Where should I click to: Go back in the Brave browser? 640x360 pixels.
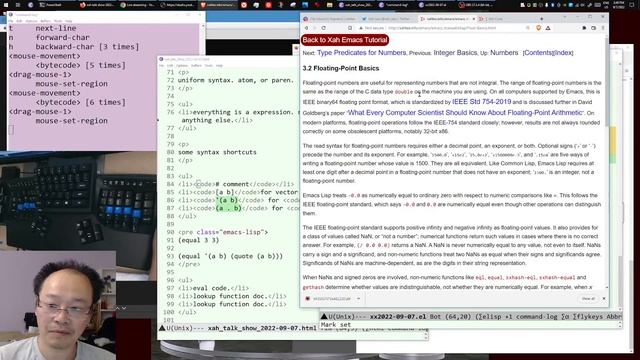coord(307,28)
